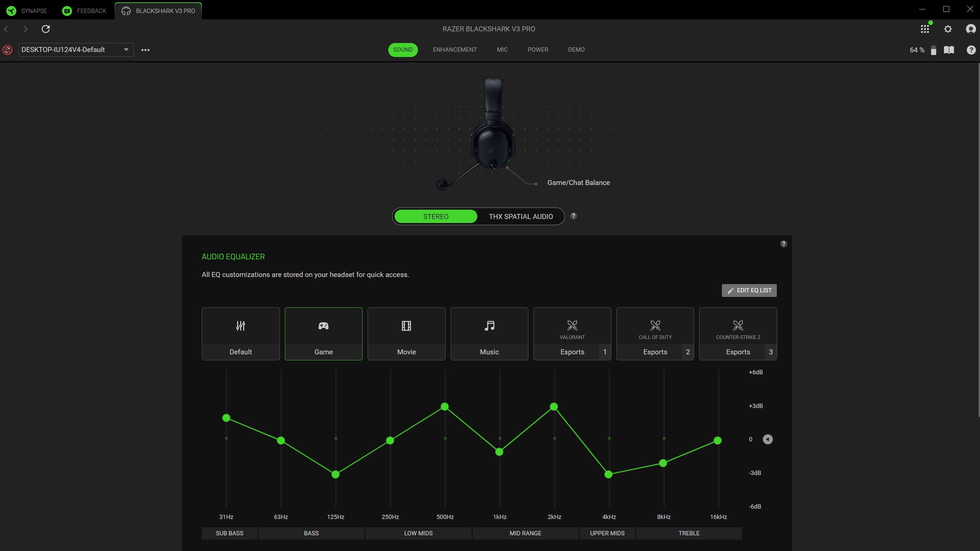Image resolution: width=980 pixels, height=551 pixels.
Task: Open the user guide book icon
Action: (949, 50)
